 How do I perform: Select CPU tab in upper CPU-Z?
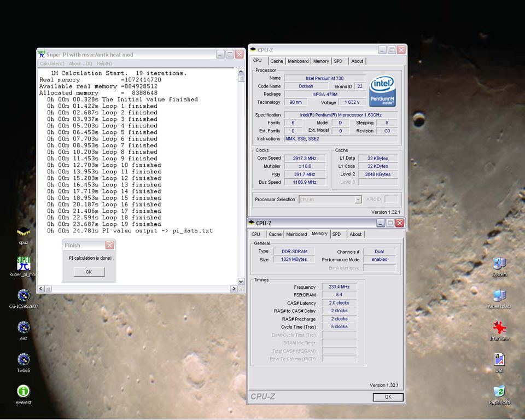pos(257,61)
